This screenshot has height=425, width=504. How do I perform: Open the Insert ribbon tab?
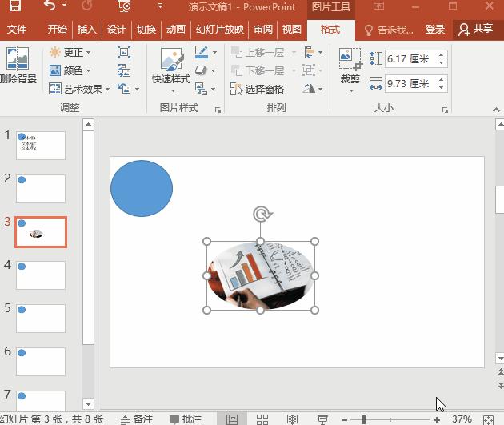[x=86, y=30]
